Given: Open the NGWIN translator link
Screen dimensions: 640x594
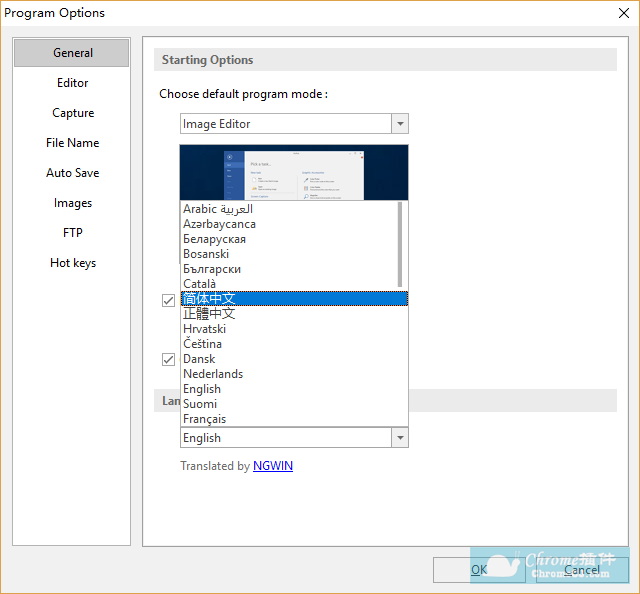Looking at the screenshot, I should point(273,466).
